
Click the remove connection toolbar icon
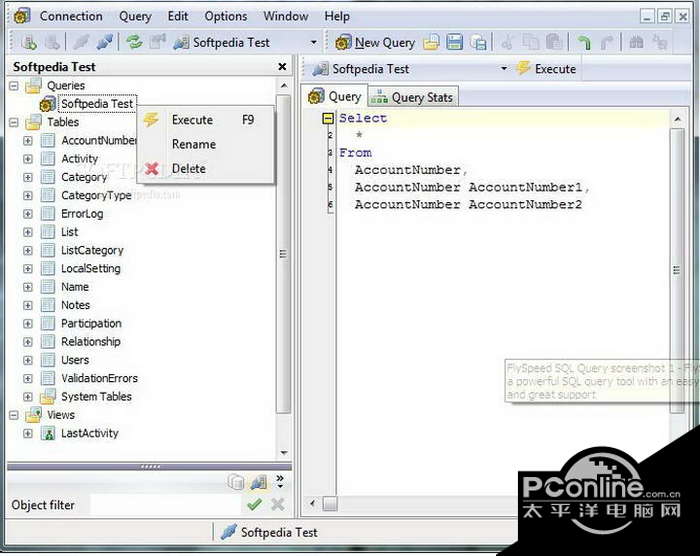(x=52, y=42)
